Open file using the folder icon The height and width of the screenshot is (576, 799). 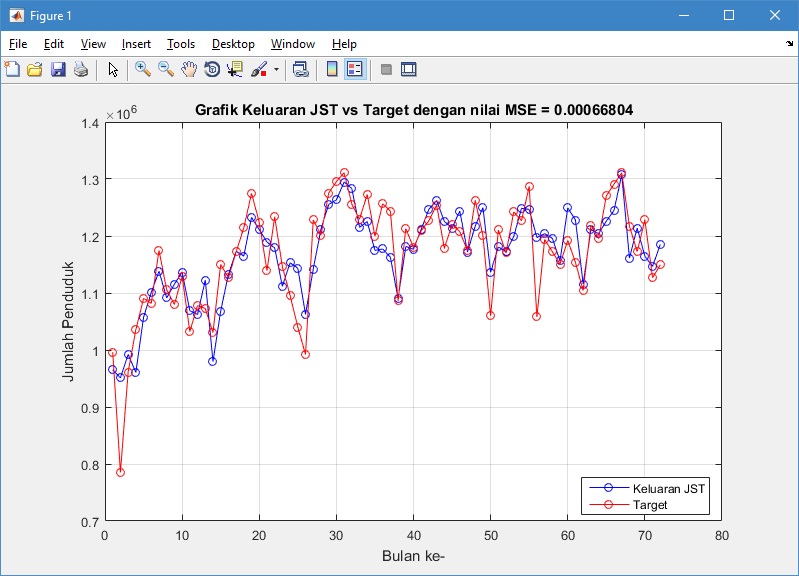tap(35, 69)
